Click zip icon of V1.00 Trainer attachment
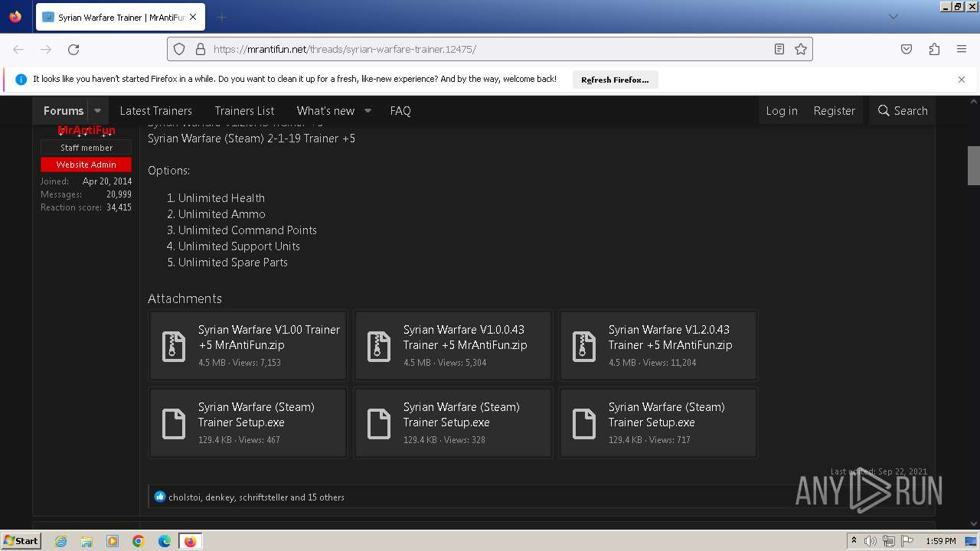Viewport: 980px width, 551px height. [x=174, y=346]
